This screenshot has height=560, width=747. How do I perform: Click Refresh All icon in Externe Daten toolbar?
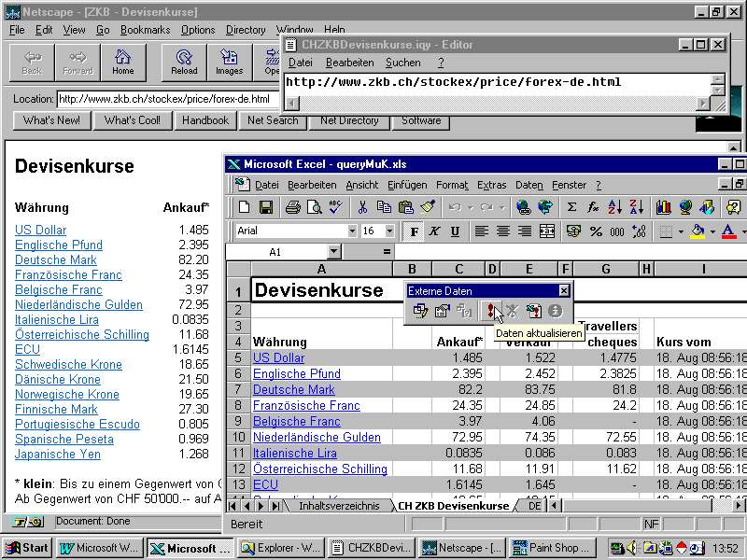pos(533,311)
